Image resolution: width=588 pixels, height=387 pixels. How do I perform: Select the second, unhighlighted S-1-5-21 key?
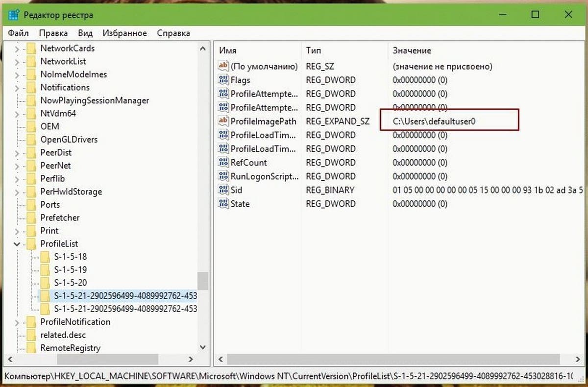(x=125, y=309)
